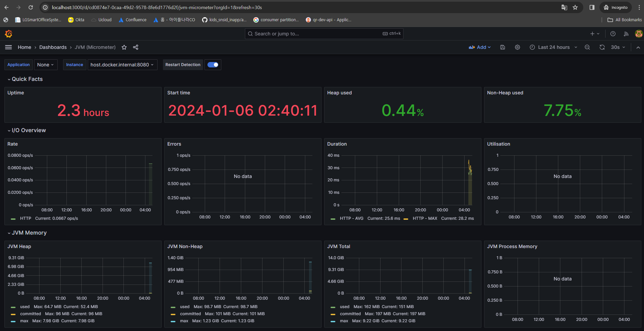Viewport: 644px width, 331px height.
Task: Click the cyan max swatch in JVM Heap
Action: pyautogui.click(x=13, y=321)
